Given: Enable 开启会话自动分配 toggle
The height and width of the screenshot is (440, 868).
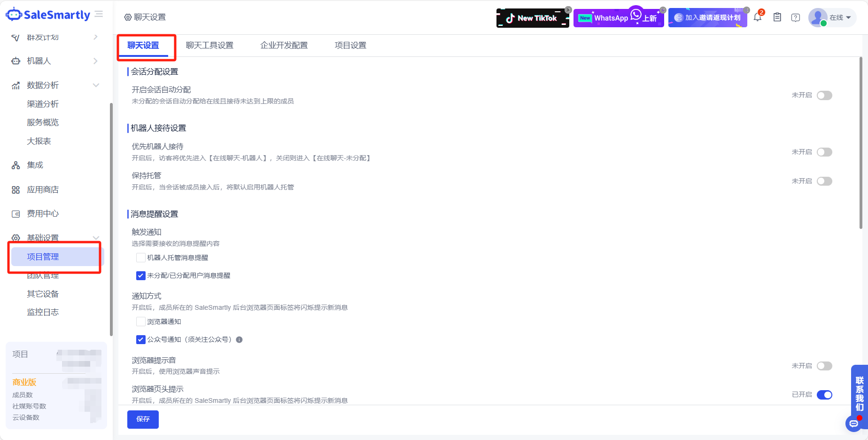Looking at the screenshot, I should click(824, 95).
